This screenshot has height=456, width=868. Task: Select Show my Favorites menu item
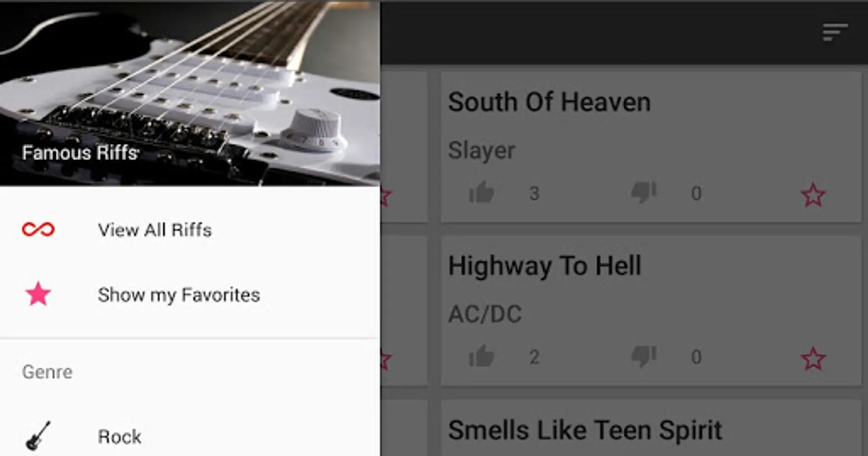point(190,294)
